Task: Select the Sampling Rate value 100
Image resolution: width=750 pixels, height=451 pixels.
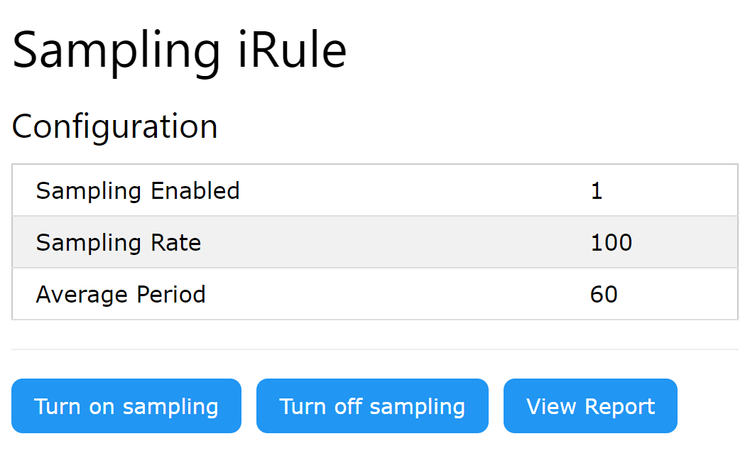Action: tap(610, 242)
